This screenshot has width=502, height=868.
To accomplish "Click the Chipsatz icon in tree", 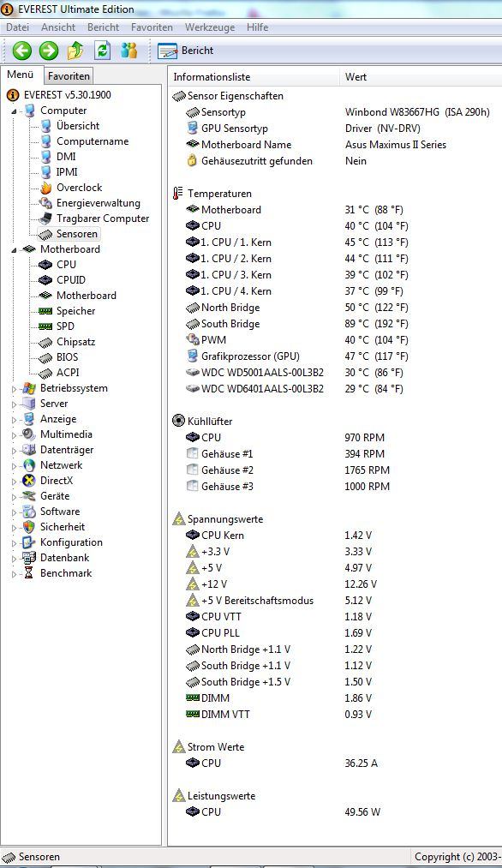I will (46, 342).
